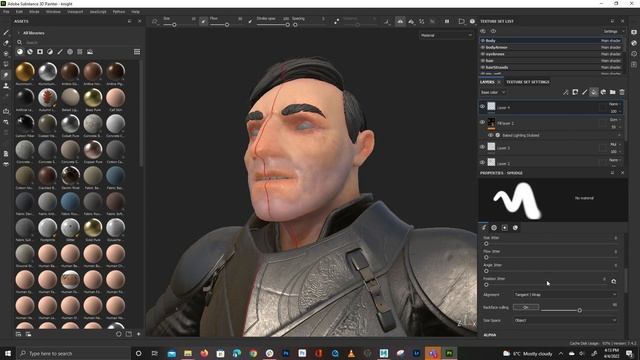Screen dimensions: 640x360
Task: Filter assets by Smart materials icon
Action: pos(30,52)
